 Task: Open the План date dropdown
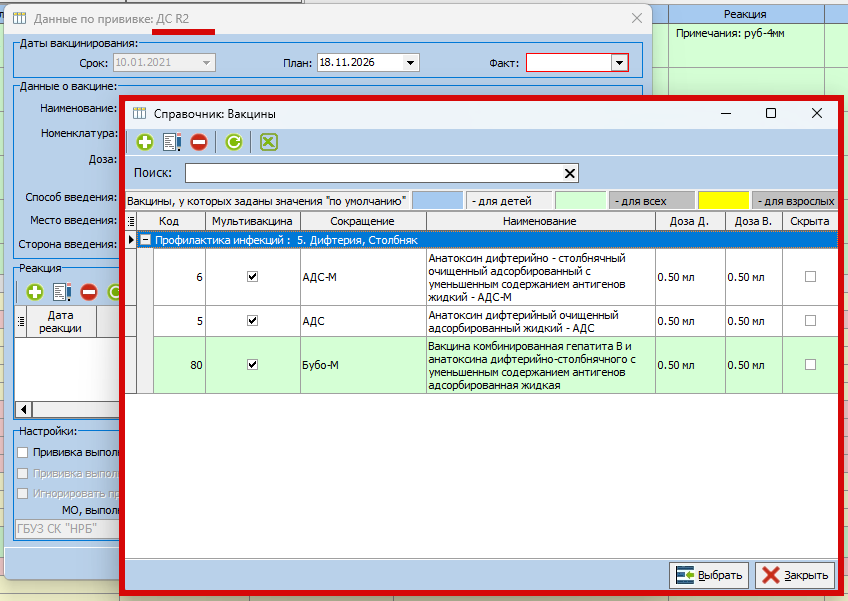(x=410, y=63)
